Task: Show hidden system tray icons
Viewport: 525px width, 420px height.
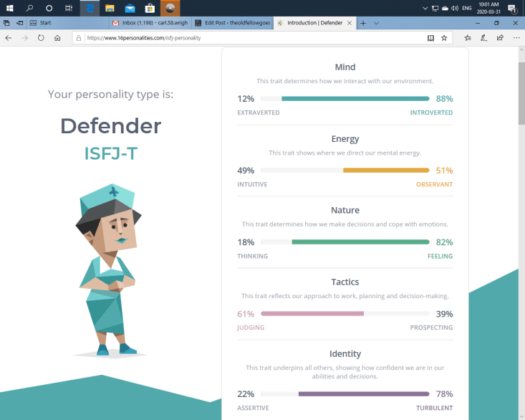Action: 425,8
